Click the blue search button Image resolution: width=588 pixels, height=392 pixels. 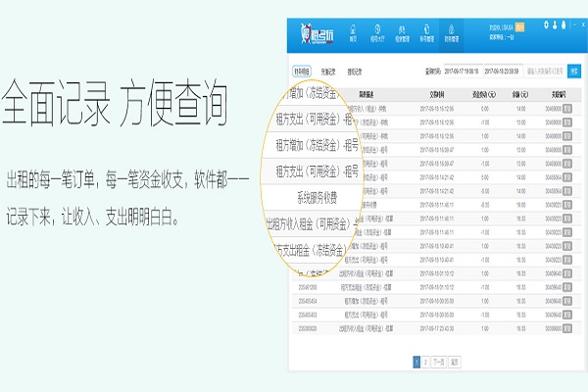[573, 72]
